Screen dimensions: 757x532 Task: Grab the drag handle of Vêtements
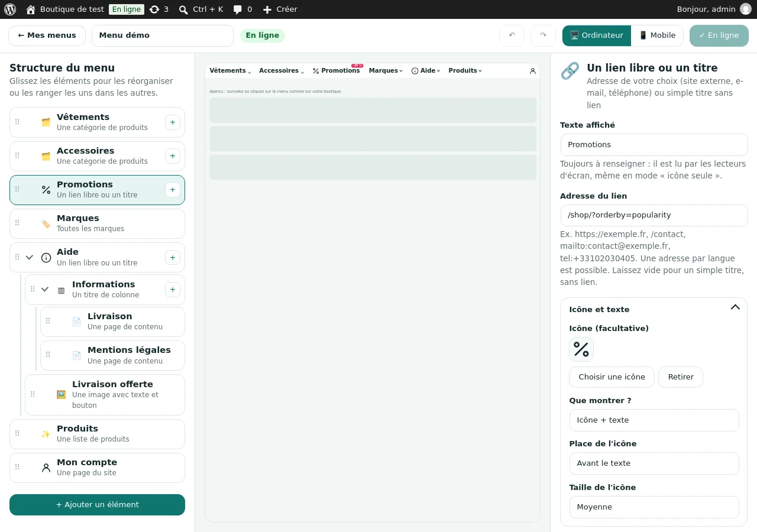click(17, 122)
